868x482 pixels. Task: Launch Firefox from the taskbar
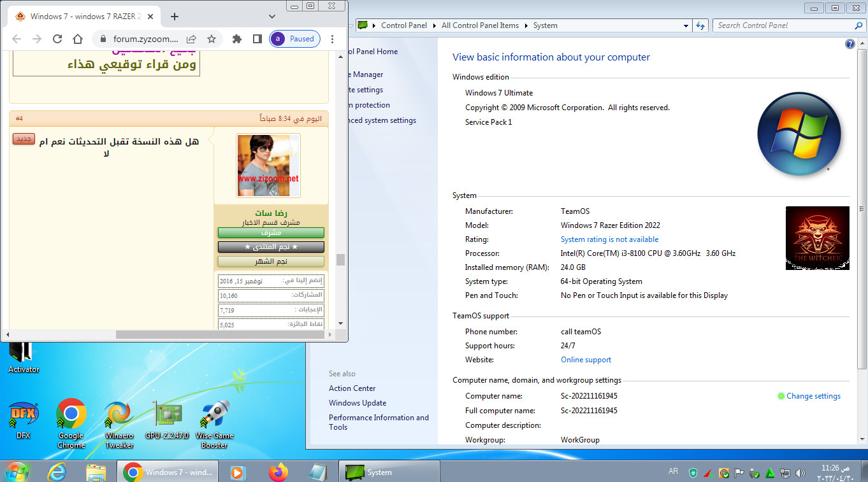[x=278, y=472]
